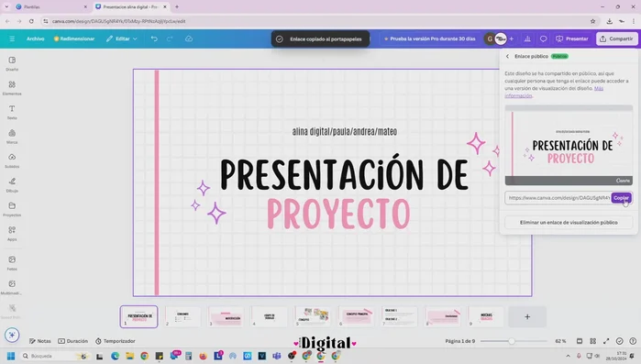Select page 5 thumbnail
This screenshot has width=641, height=364.
(x=313, y=316)
